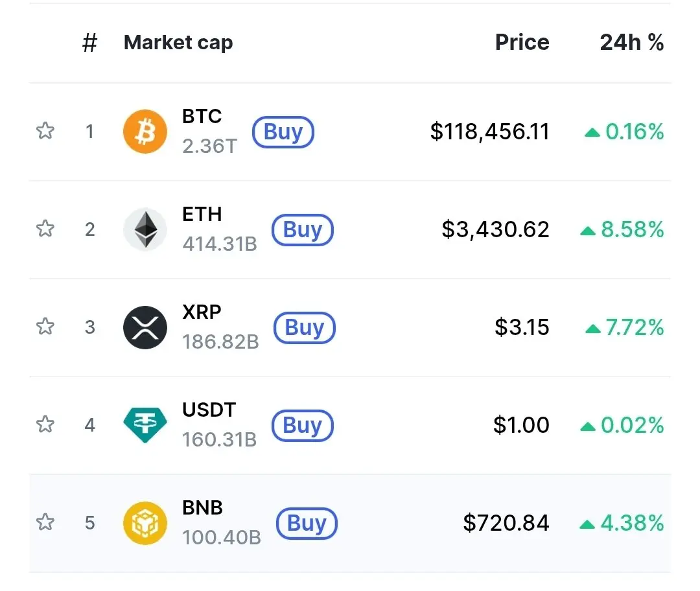This screenshot has height=591, width=700.
Task: Sort by the 24h % column
Action: pyautogui.click(x=631, y=43)
